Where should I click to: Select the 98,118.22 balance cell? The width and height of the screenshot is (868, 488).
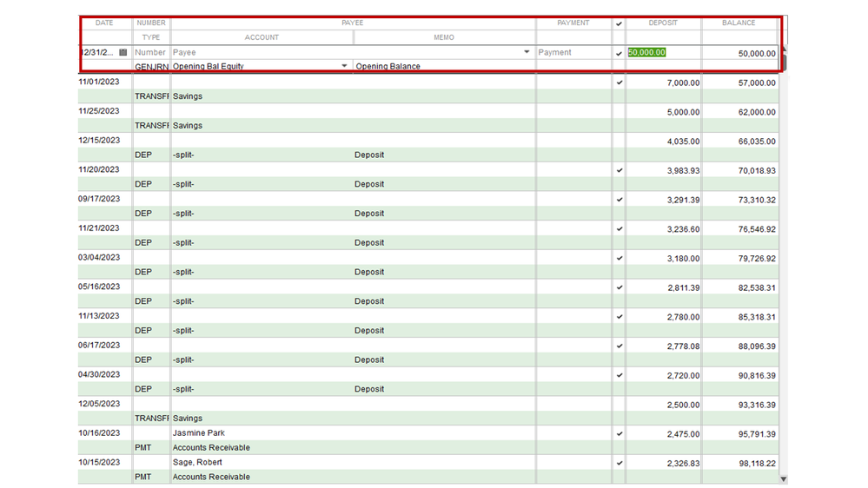coord(757,463)
